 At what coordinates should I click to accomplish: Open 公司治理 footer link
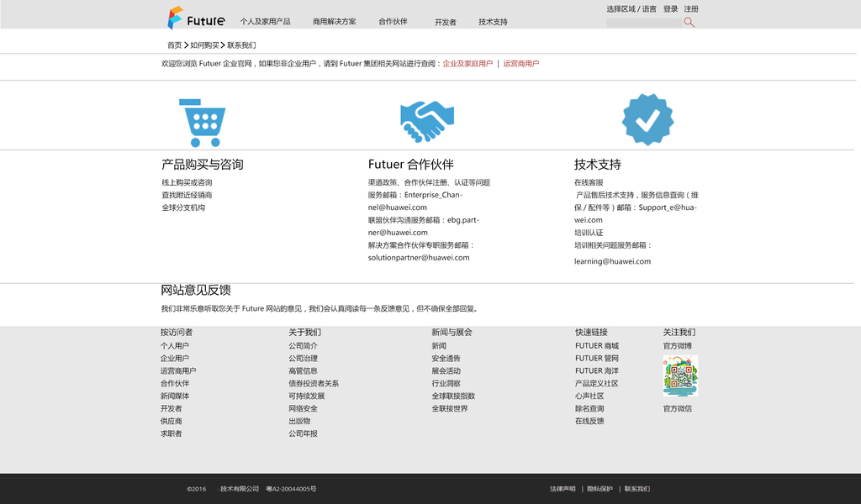[x=303, y=358]
